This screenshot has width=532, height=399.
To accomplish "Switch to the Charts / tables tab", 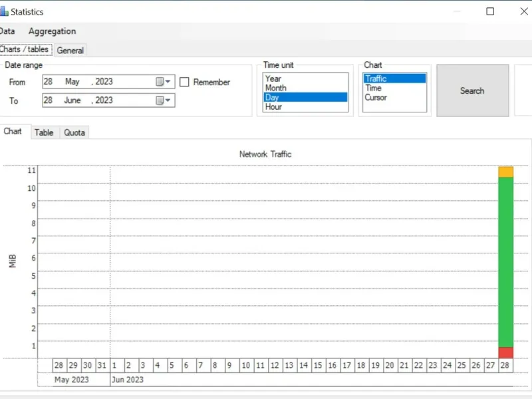I will pyautogui.click(x=25, y=49).
